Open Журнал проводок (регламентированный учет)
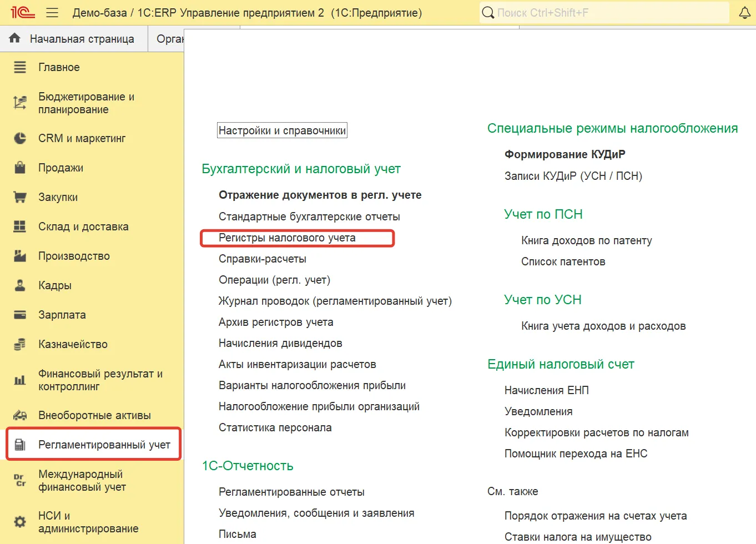This screenshot has width=756, height=544. (335, 301)
